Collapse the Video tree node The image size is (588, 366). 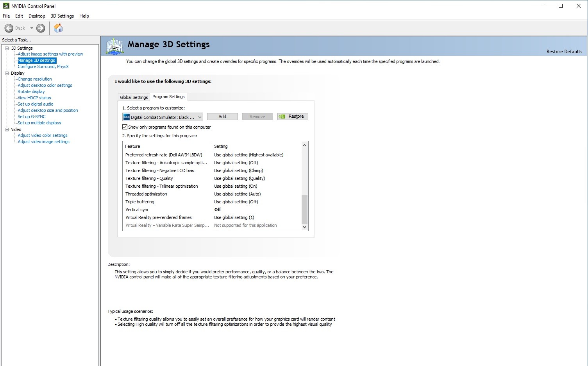click(7, 129)
